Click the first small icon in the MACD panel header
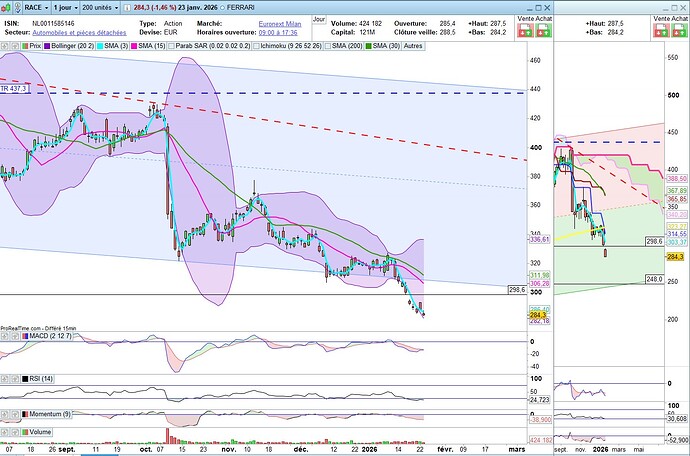This screenshot has width=690, height=456. point(4,336)
